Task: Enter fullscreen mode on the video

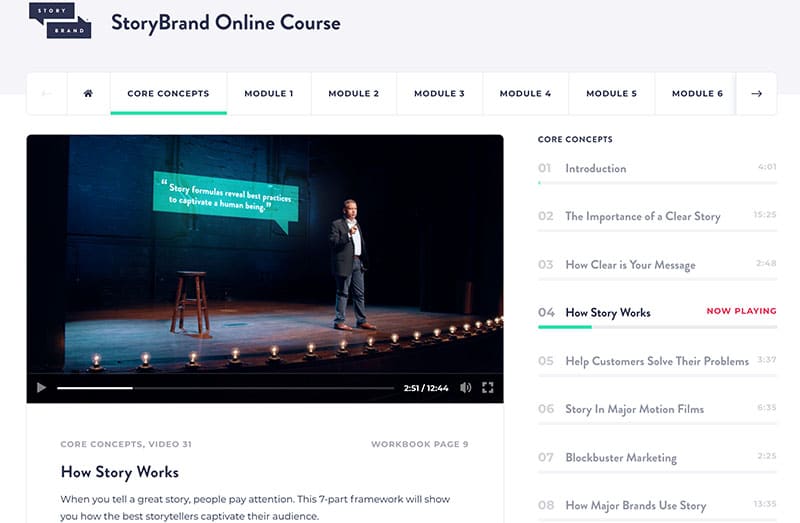Action: [488, 388]
